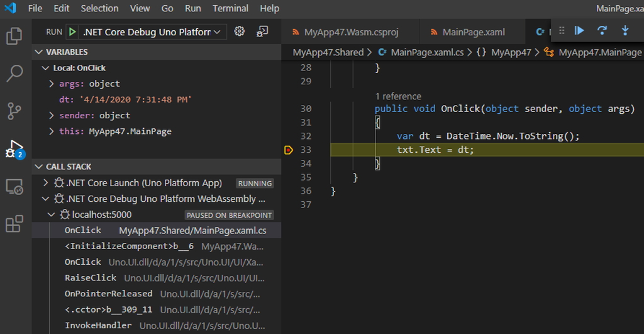The width and height of the screenshot is (644, 334).
Task: Click RUNNING status badge
Action: pyautogui.click(x=255, y=183)
